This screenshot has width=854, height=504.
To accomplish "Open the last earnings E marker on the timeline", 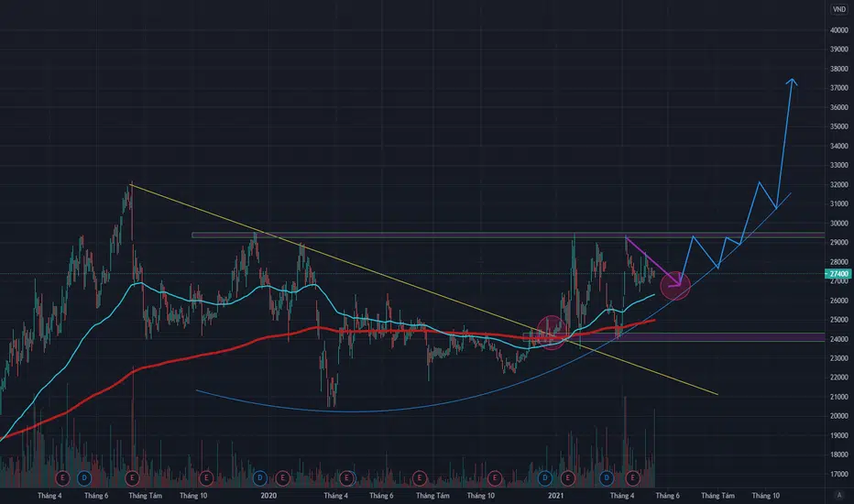I will 632,478.
